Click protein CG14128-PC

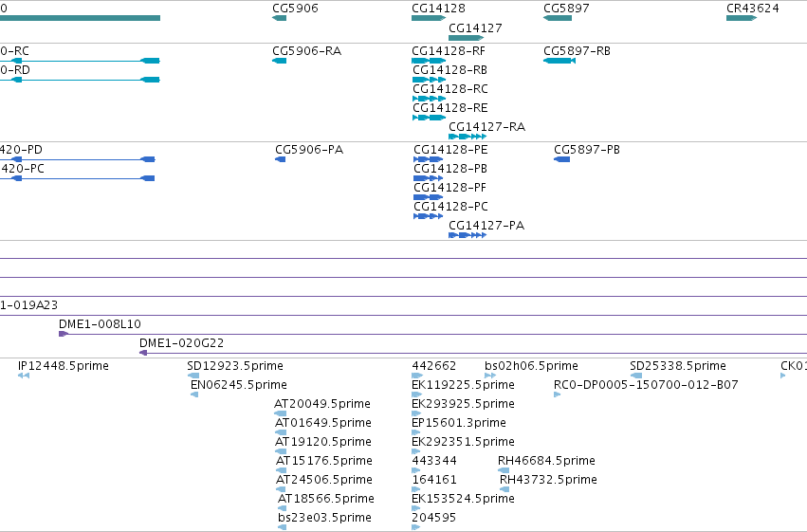coord(450,207)
